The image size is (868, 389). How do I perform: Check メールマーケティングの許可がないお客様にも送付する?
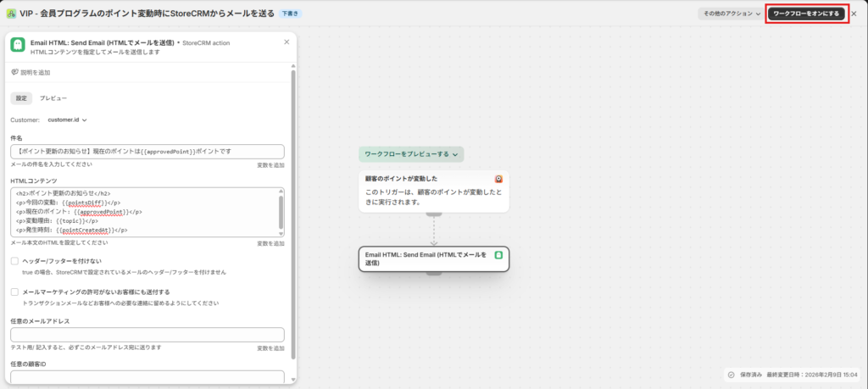15,292
